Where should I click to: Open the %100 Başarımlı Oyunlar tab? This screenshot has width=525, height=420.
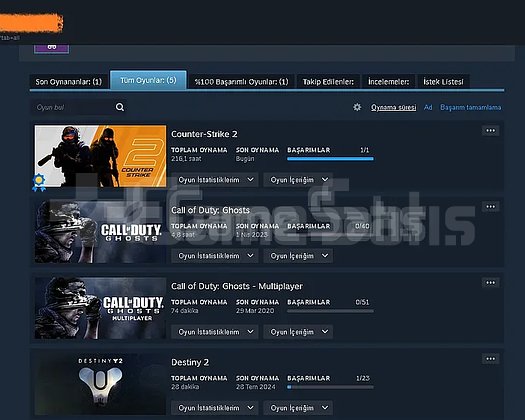coord(241,82)
